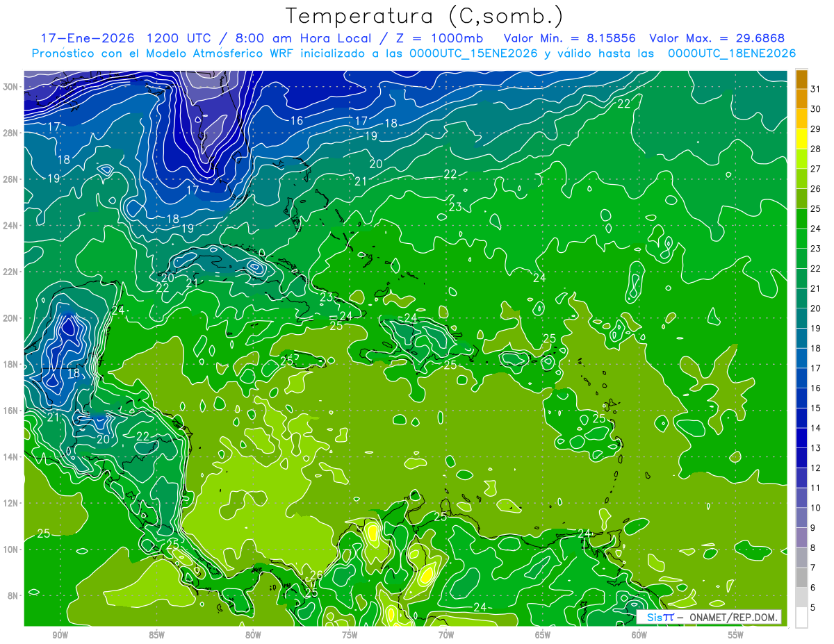Viewport: 834px width, 644px height.
Task: Click the '85W' longitude label
Action: click(x=156, y=635)
